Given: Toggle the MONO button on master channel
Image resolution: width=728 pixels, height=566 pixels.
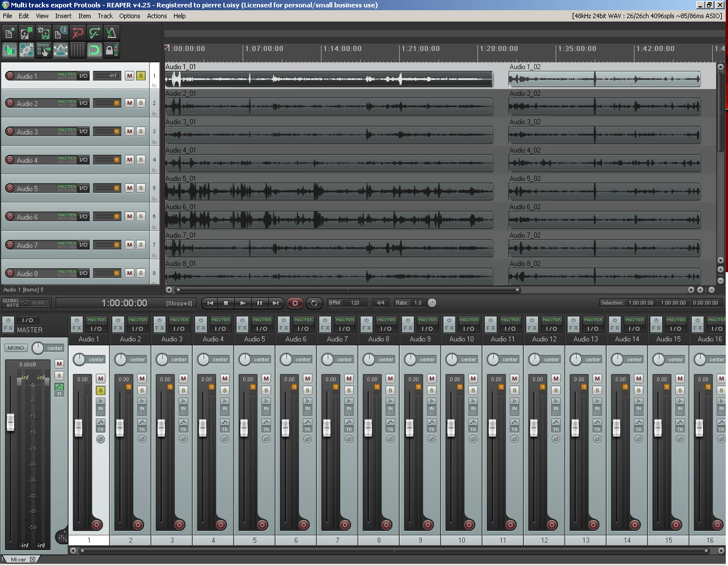Looking at the screenshot, I should click(x=16, y=348).
